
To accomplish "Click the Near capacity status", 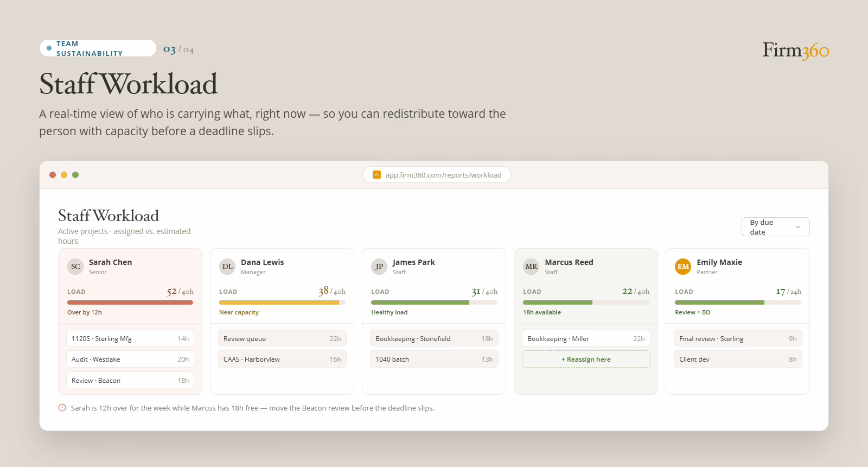I will [x=239, y=312].
